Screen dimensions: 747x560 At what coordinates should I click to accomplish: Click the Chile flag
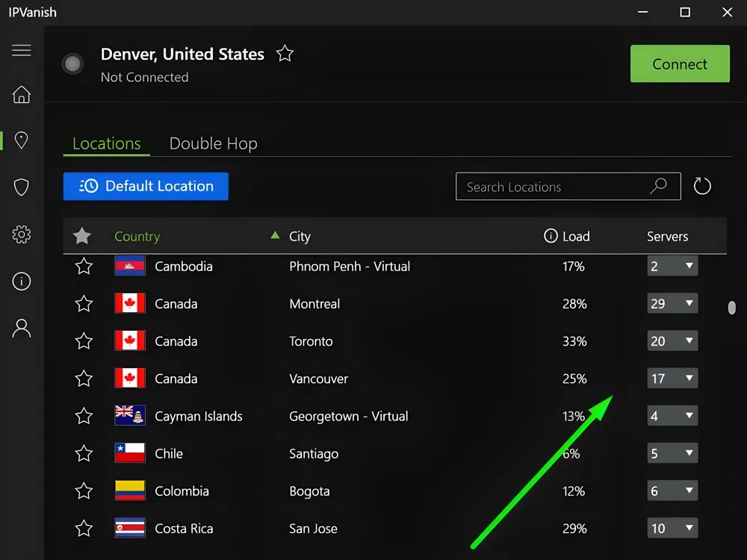pos(130,453)
